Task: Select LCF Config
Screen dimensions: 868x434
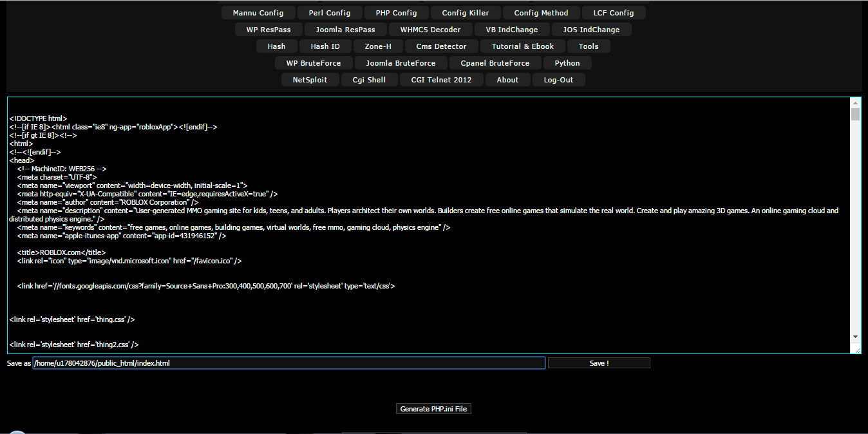Action: coord(613,12)
